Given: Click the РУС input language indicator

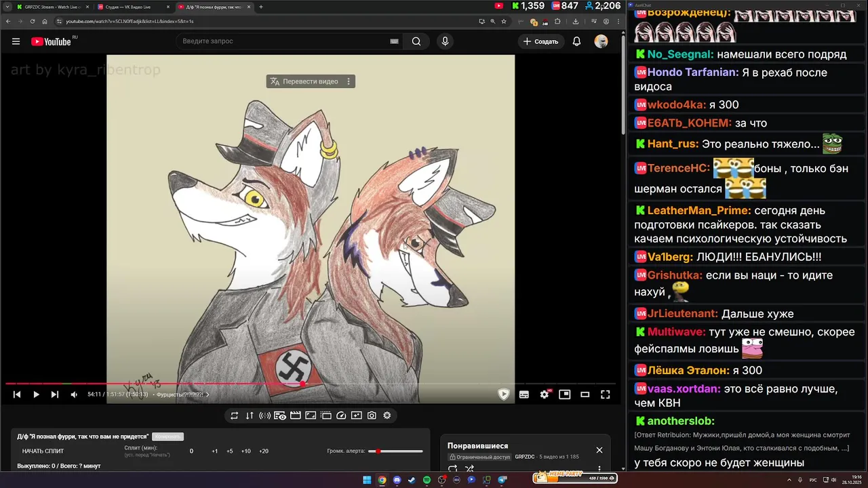Looking at the screenshot, I should [812, 480].
